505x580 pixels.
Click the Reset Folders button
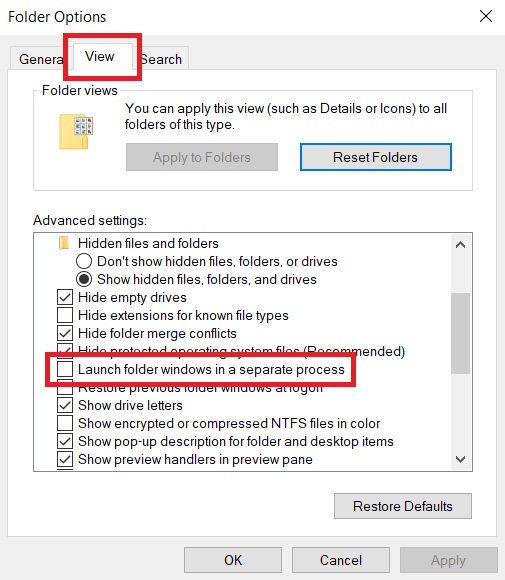pyautogui.click(x=376, y=157)
